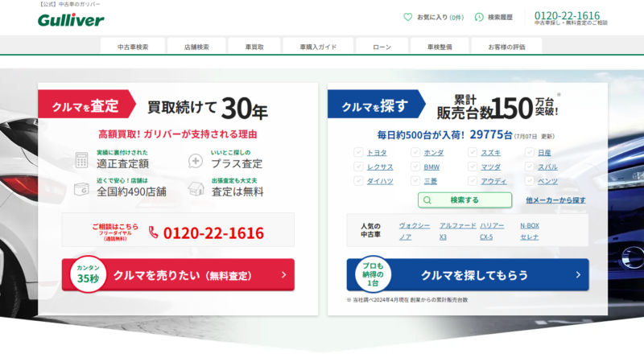Click the プラス査定 text

[x=237, y=164]
